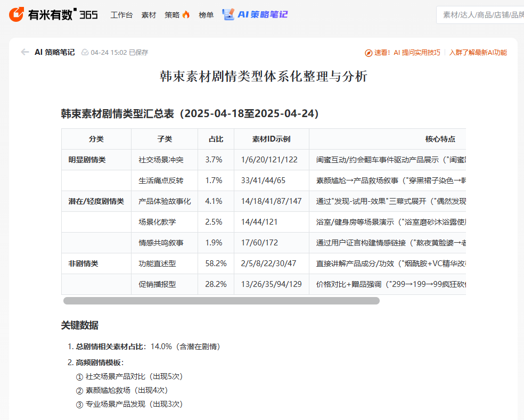Click the AI策略笔记 notebook icon in navbar
Image resolution: width=524 pixels, height=420 pixels.
point(227,14)
